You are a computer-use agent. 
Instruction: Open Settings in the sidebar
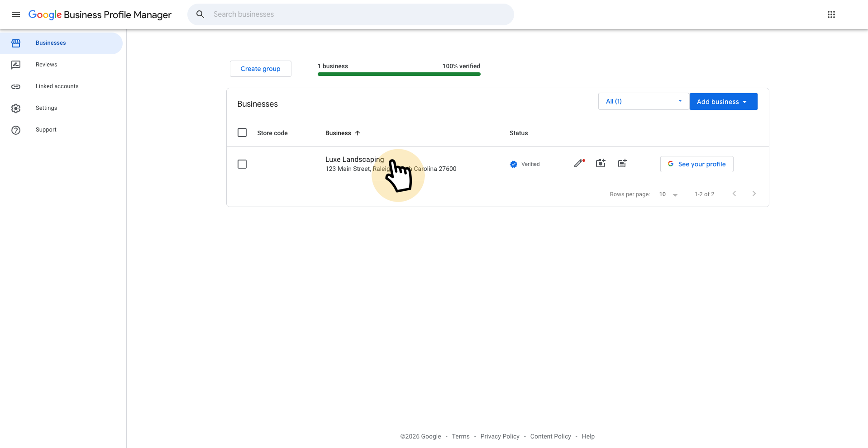pyautogui.click(x=46, y=108)
